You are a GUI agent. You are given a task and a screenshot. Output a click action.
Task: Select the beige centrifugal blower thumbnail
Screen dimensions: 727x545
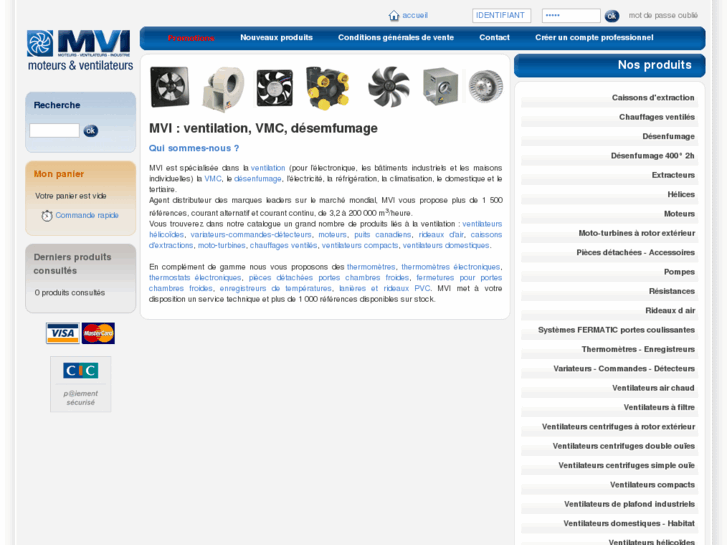(x=223, y=89)
